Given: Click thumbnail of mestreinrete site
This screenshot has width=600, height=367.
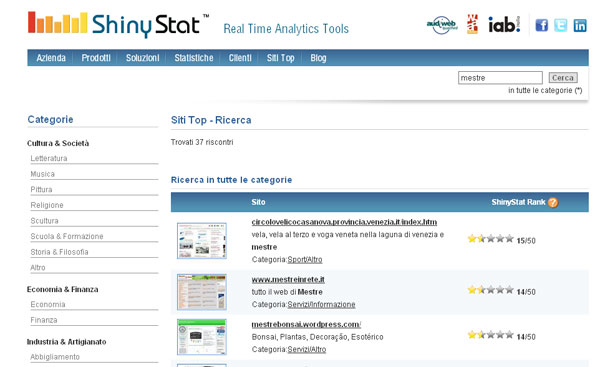Looking at the screenshot, I should (202, 292).
